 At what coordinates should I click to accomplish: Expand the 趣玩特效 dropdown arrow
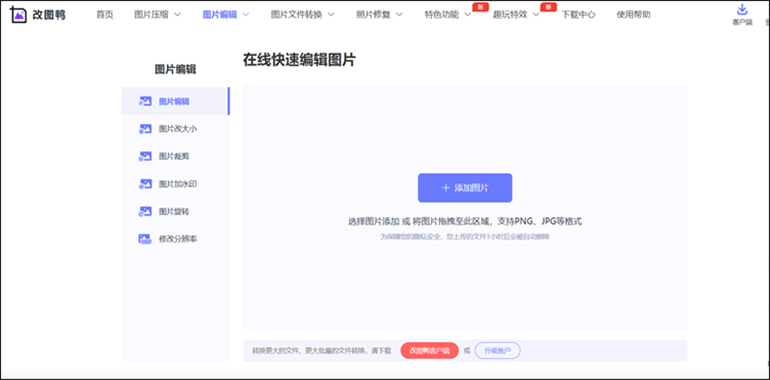point(536,15)
